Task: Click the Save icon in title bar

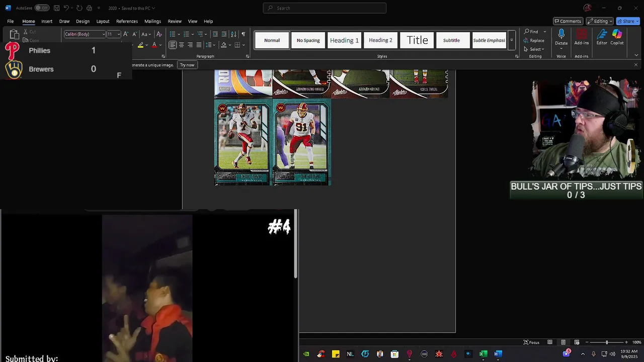Action: (x=57, y=8)
